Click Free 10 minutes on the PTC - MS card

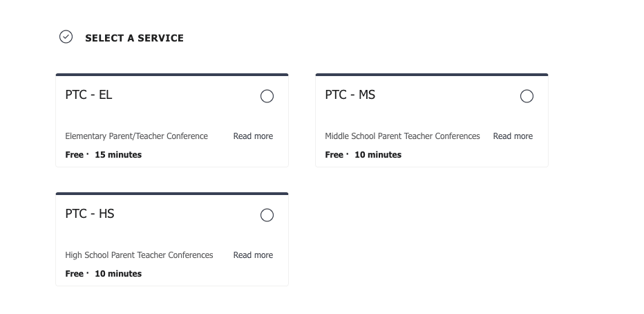point(363,154)
